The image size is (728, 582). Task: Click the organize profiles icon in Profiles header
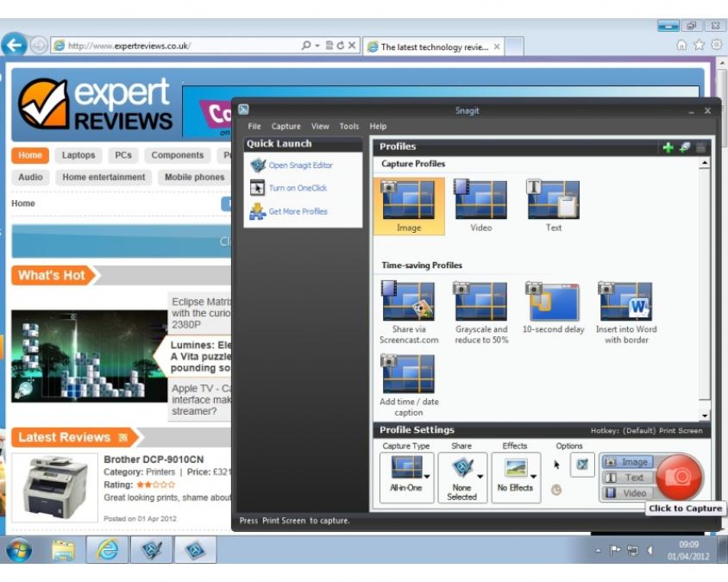pyautogui.click(x=700, y=147)
